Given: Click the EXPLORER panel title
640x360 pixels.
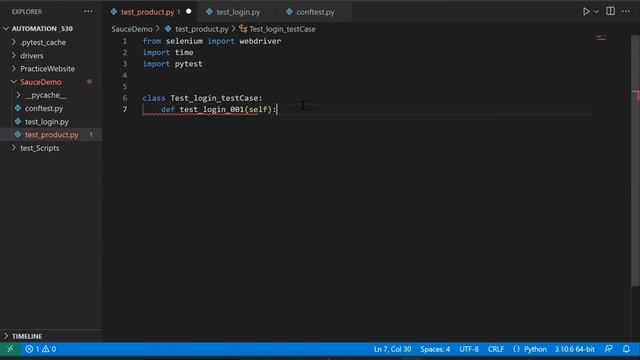Looking at the screenshot, I should (x=27, y=12).
